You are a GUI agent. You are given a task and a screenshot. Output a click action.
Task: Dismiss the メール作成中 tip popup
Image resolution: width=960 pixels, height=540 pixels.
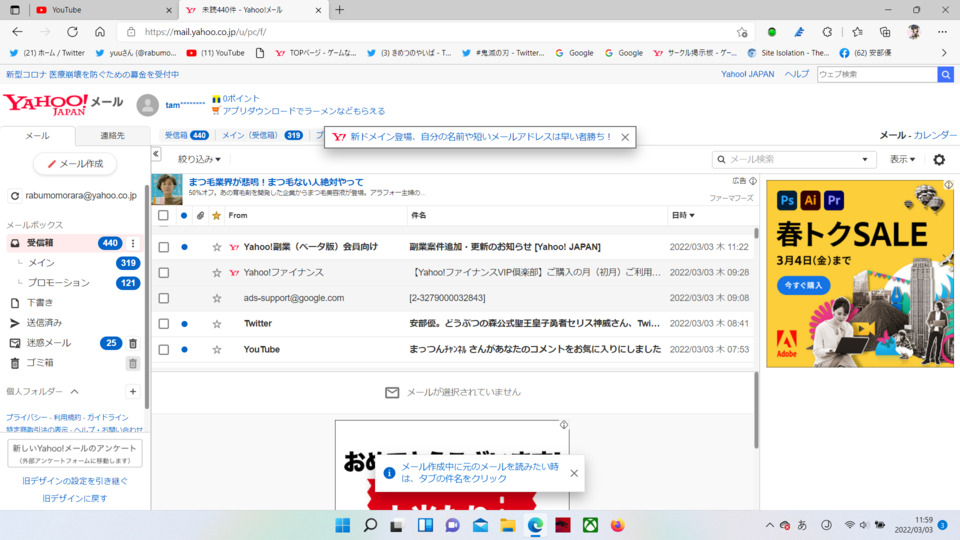[x=574, y=473]
